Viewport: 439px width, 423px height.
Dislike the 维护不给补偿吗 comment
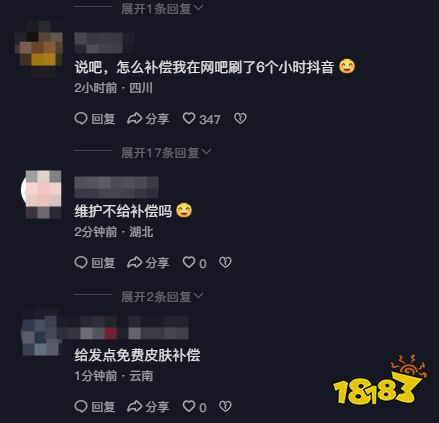(225, 262)
